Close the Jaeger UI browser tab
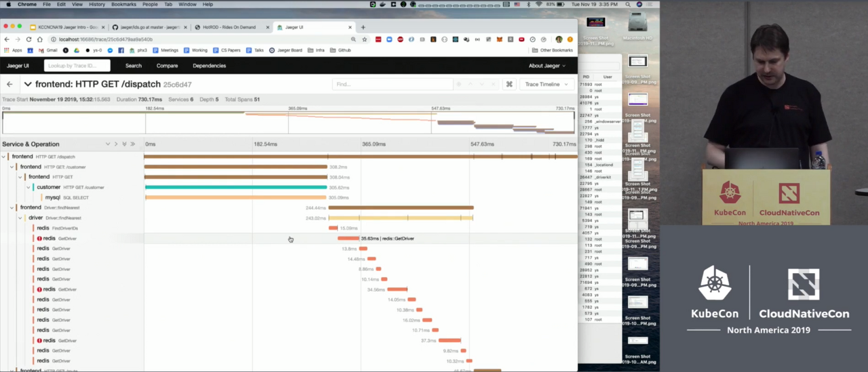Screen dimensions: 868x372 tap(350, 27)
